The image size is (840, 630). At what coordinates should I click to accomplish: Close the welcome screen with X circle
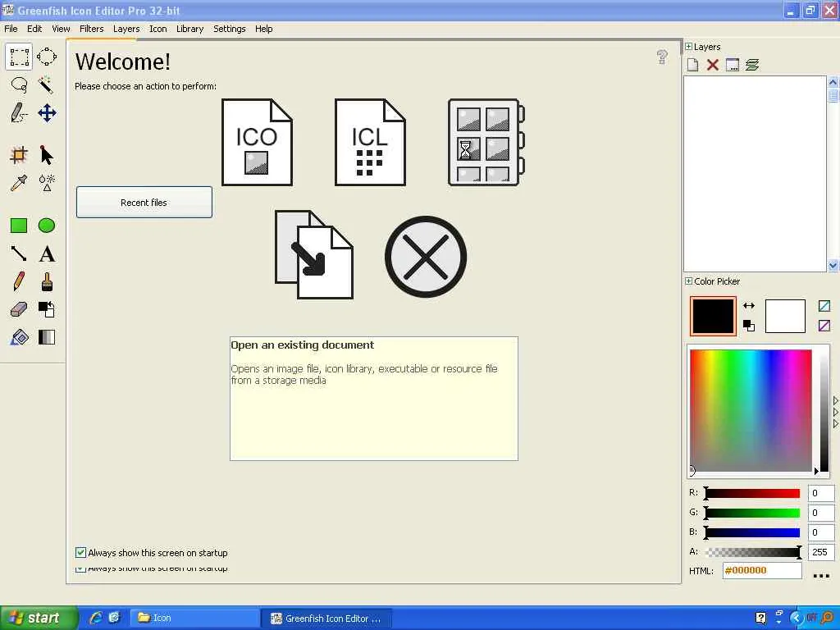click(426, 257)
